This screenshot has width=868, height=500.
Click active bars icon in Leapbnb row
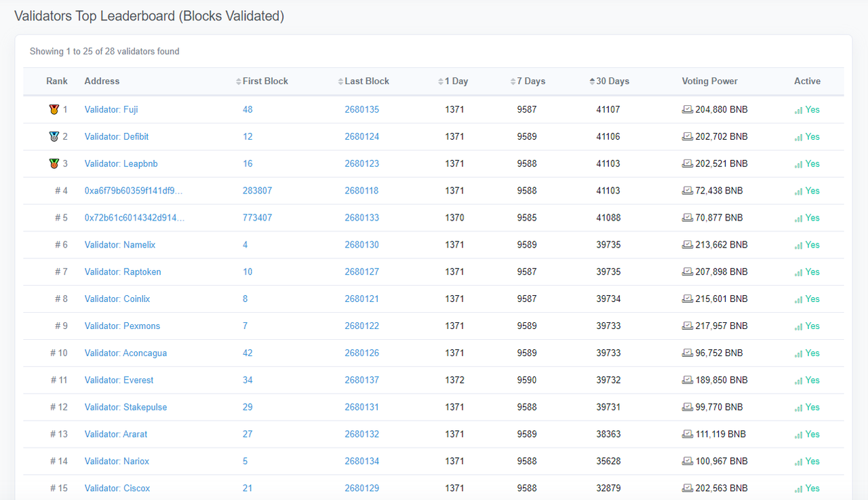pyautogui.click(x=799, y=164)
